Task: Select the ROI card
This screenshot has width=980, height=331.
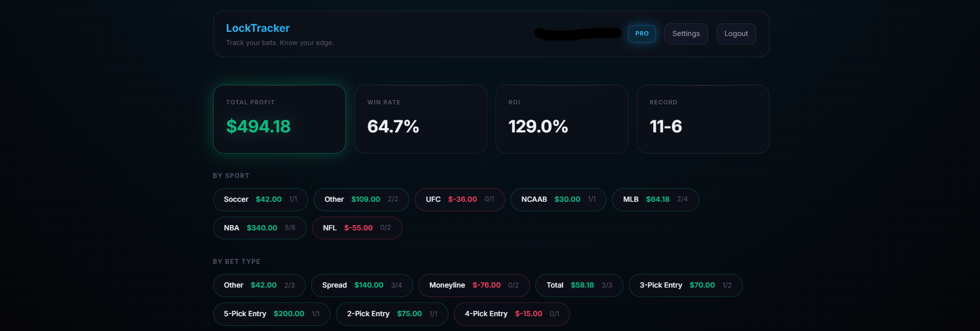Action: [562, 119]
